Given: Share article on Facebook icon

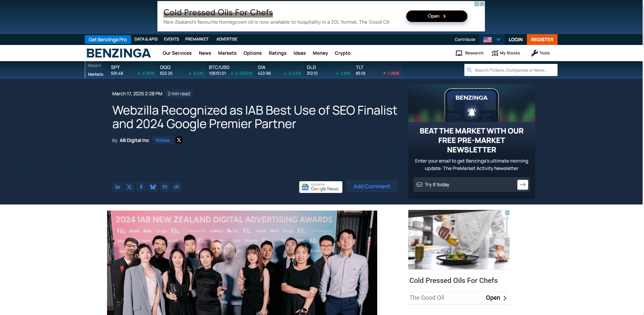Looking at the screenshot, I should click(141, 187).
